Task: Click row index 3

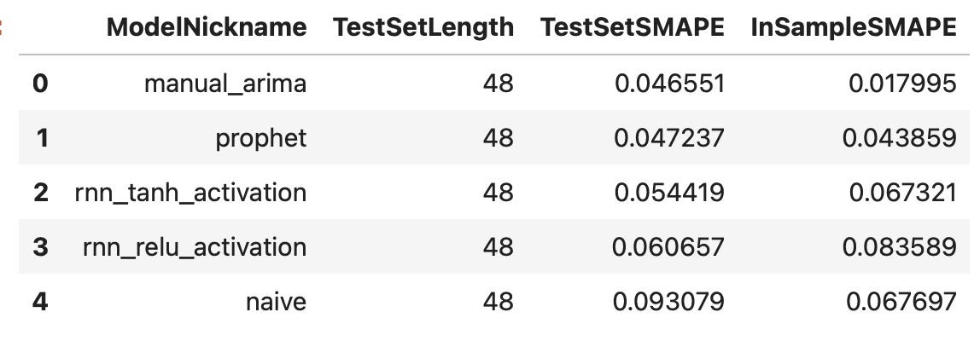Action: click(x=40, y=246)
